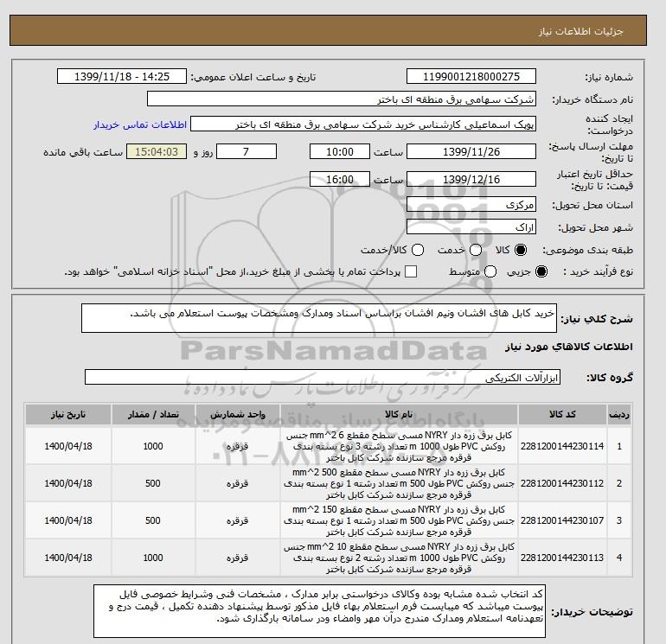Click the نام کالا column header
The image size is (666, 644).
click(399, 414)
